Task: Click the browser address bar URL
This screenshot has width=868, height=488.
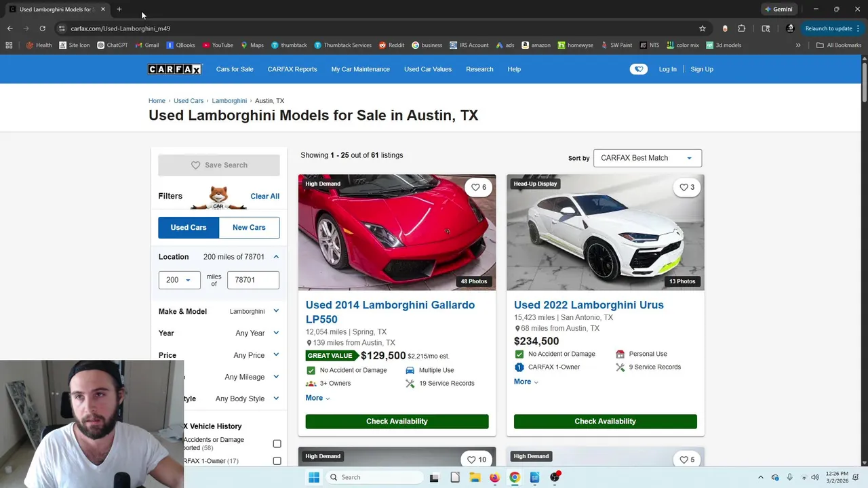Action: [120, 28]
